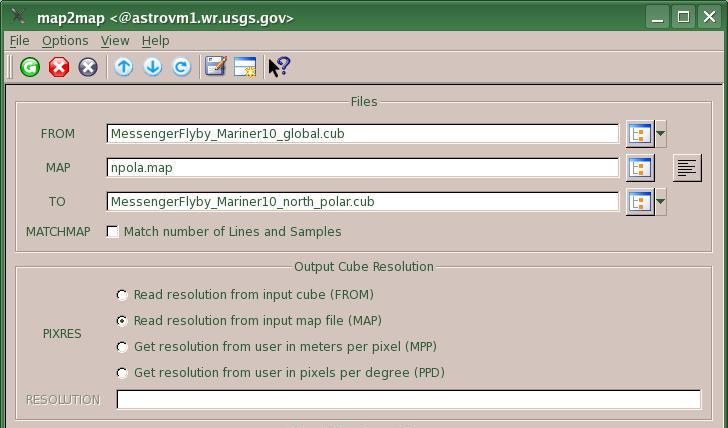Select Read resolution from input cube (FROM)
728x428 pixels.
[x=122, y=295]
